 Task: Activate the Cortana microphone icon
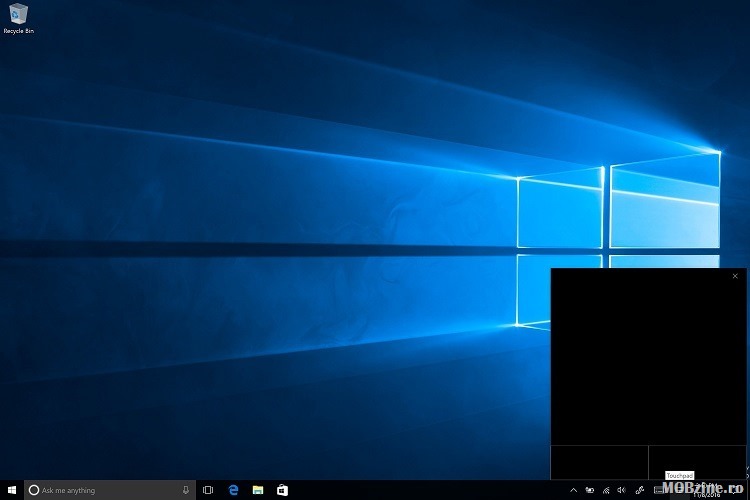pos(186,490)
